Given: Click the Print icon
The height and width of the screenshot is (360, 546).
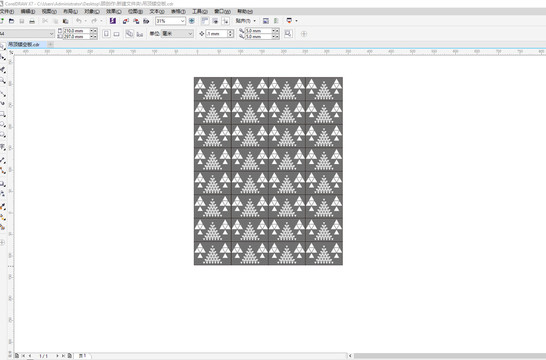Looking at the screenshot, I should click(x=32, y=21).
